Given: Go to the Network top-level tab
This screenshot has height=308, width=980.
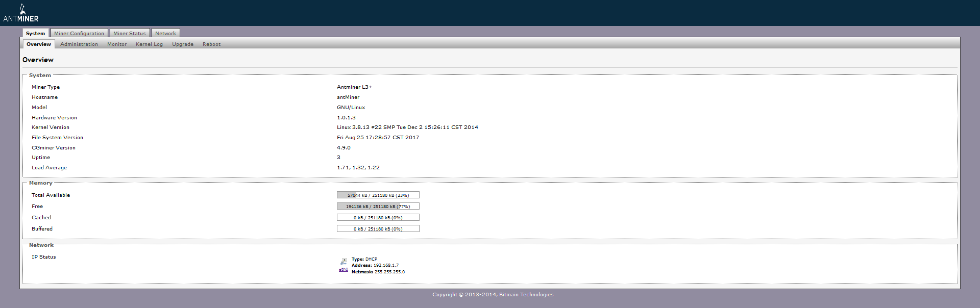Looking at the screenshot, I should pyautogui.click(x=166, y=33).
